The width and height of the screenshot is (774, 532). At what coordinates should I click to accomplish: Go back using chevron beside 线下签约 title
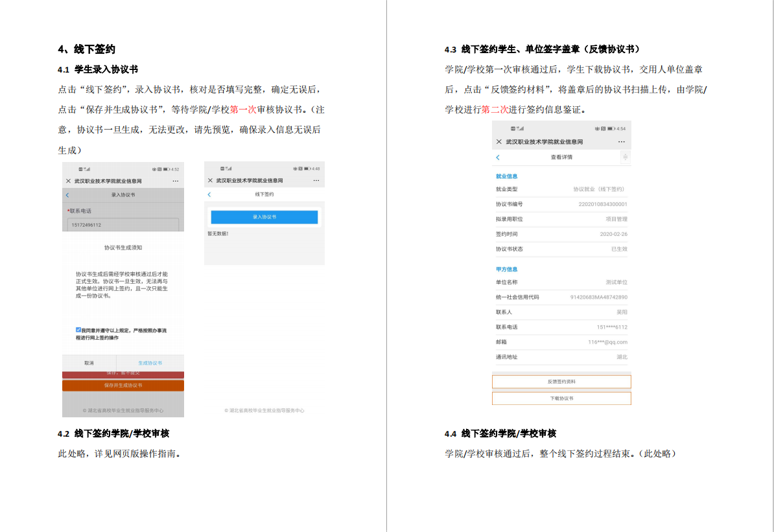(209, 194)
